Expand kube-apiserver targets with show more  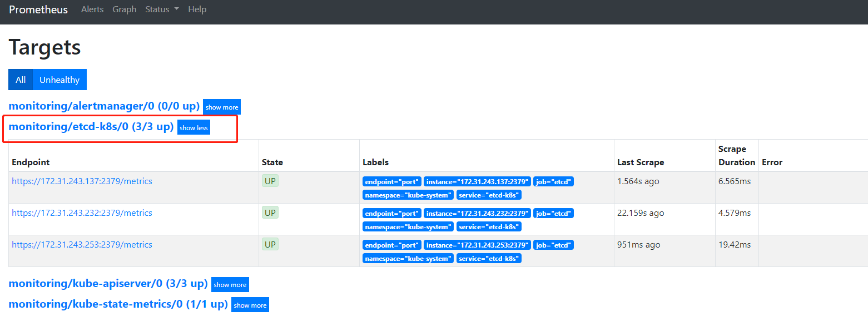(x=230, y=284)
